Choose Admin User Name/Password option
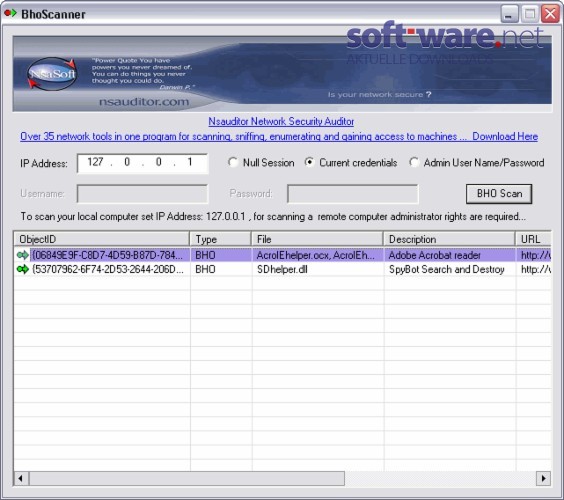 coord(414,163)
